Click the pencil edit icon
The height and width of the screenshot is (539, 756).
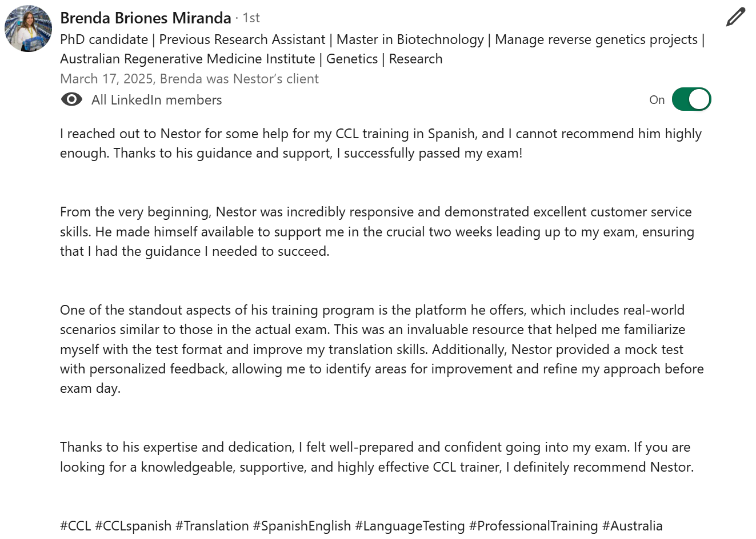click(x=735, y=17)
